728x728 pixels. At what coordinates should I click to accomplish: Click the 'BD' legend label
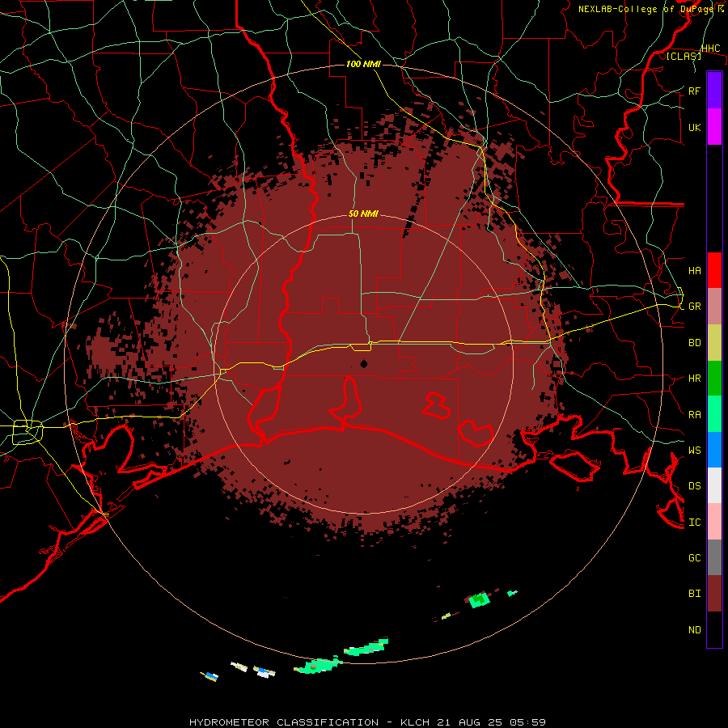(x=694, y=343)
